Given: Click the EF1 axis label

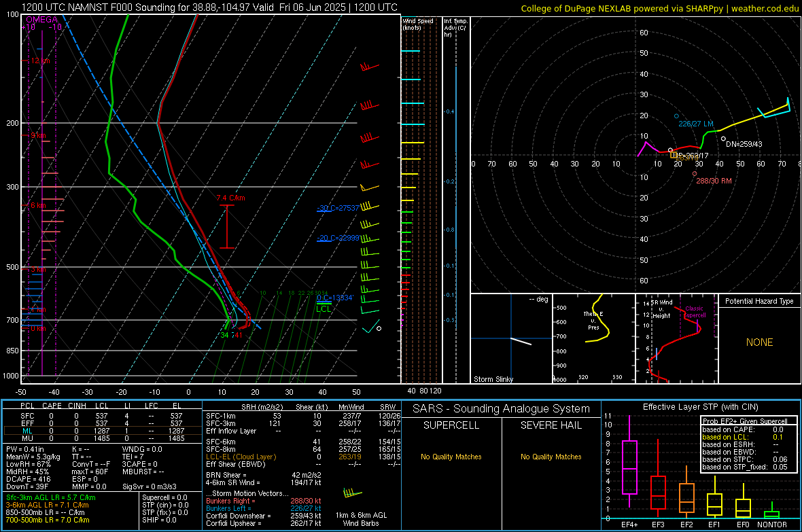Looking at the screenshot, I should (x=714, y=525).
